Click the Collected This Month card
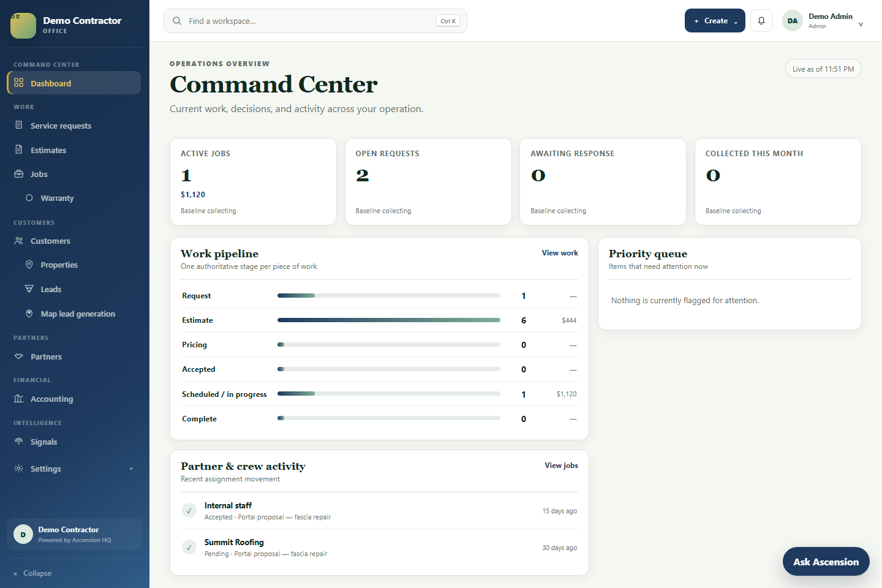882x588 pixels. [x=778, y=181]
